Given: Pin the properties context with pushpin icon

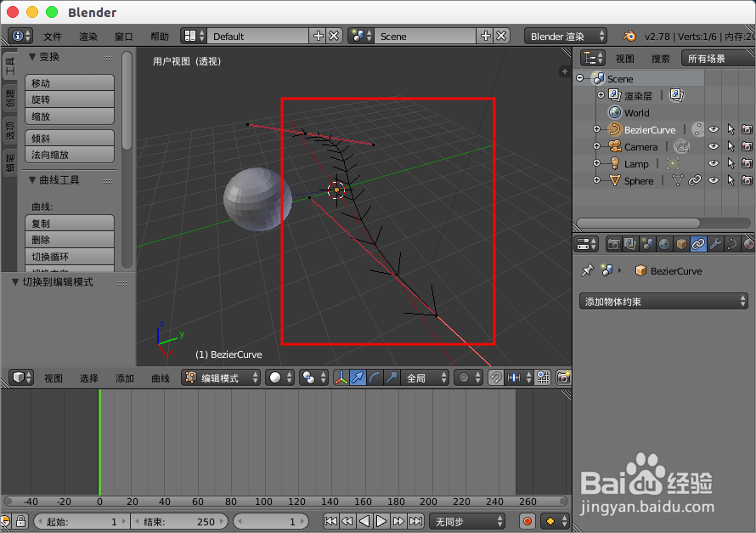Looking at the screenshot, I should (x=586, y=270).
